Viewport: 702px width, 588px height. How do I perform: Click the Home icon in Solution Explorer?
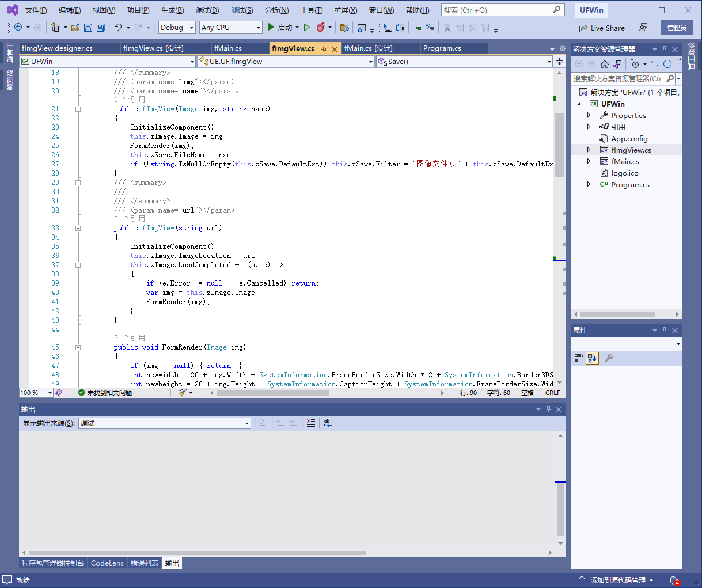point(604,64)
